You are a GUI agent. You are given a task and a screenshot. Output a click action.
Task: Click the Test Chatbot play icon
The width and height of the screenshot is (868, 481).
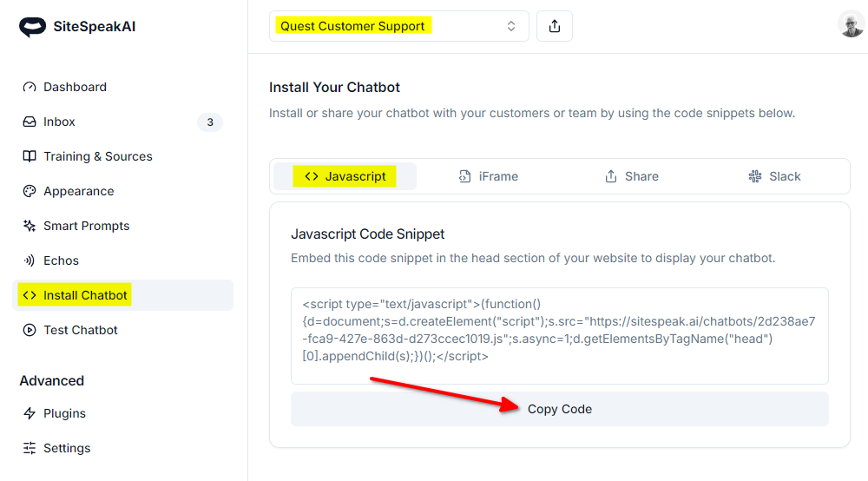point(30,330)
